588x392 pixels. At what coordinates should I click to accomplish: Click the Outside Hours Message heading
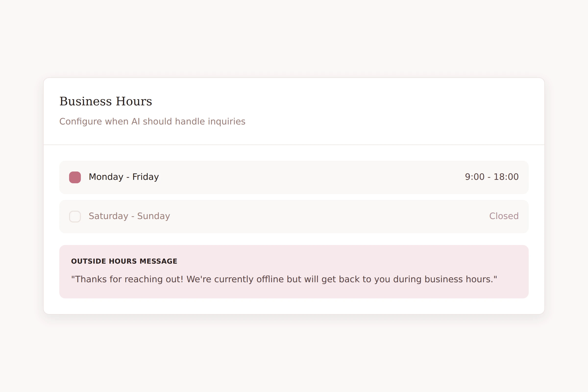coord(124,261)
